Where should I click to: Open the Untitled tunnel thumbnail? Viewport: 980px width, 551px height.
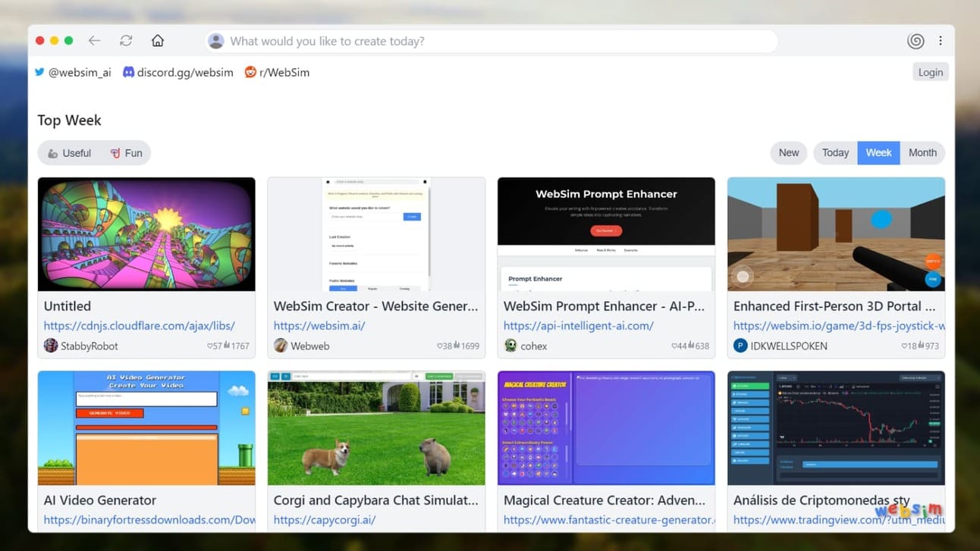[146, 234]
